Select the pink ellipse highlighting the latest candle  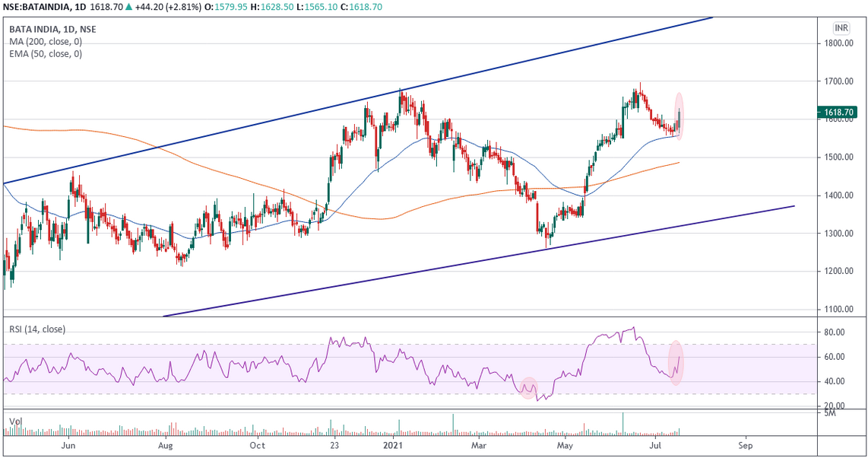(x=680, y=116)
